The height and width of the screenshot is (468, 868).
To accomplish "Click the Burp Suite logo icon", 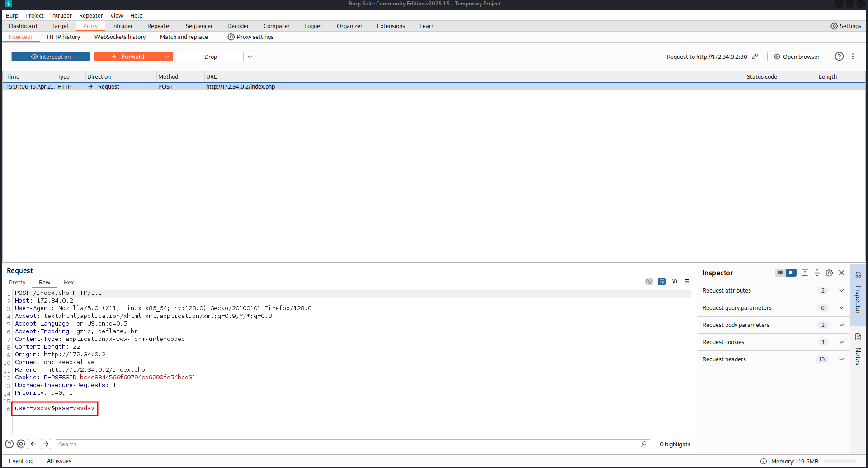I will pyautogui.click(x=8, y=4).
